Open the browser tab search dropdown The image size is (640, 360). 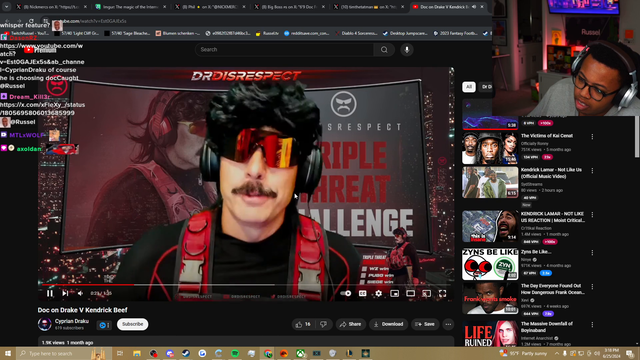tap(6, 7)
